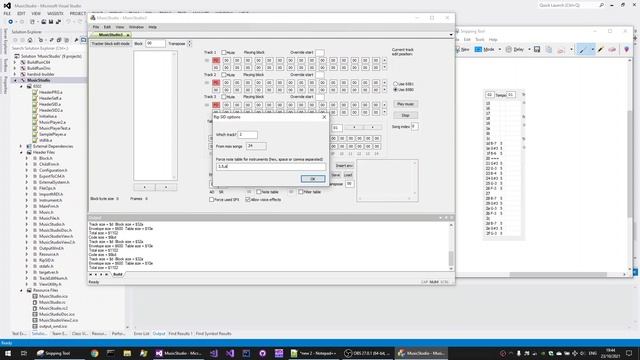The height and width of the screenshot is (360, 640).
Task: Select the Use 8580 radio button
Action: point(395,89)
